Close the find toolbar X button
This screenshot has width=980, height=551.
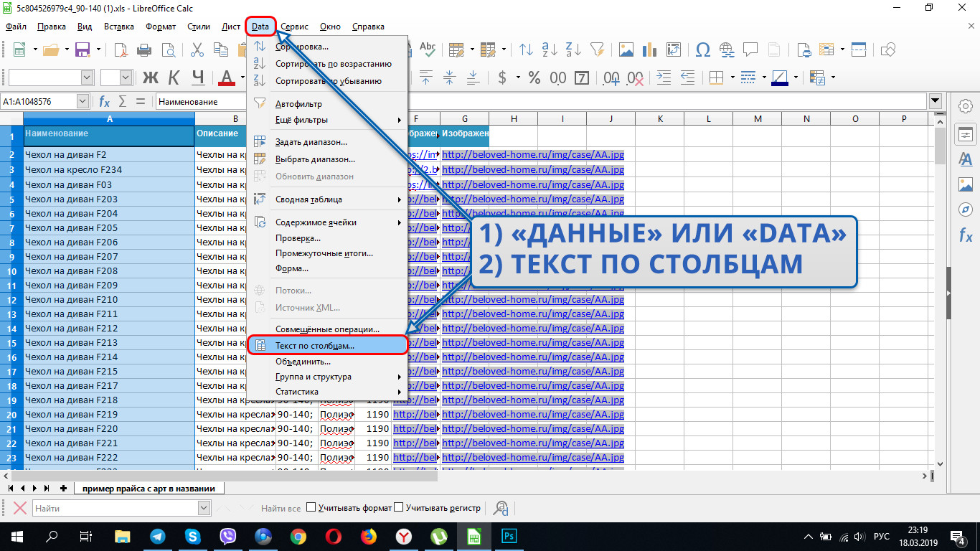tap(19, 508)
